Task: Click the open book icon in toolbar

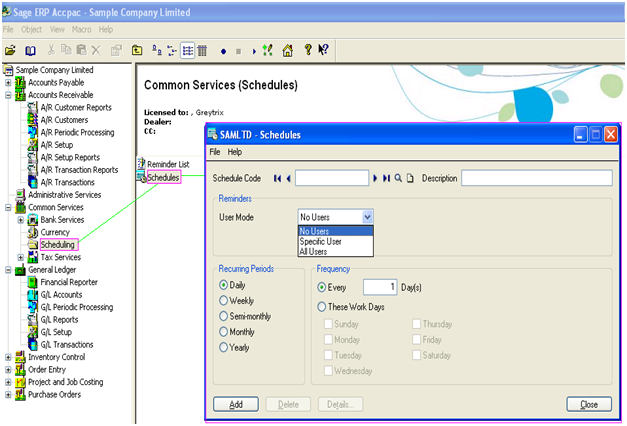Action: (30, 51)
